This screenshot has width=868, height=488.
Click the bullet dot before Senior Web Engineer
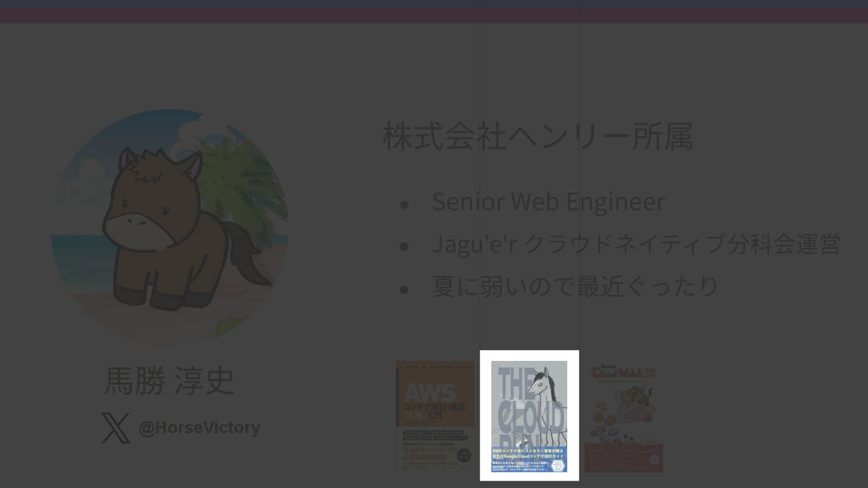[404, 205]
